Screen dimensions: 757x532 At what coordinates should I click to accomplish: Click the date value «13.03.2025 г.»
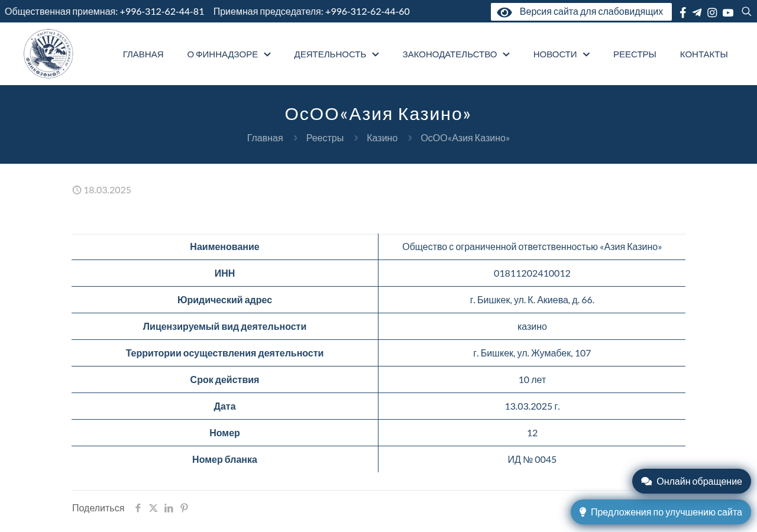532,406
